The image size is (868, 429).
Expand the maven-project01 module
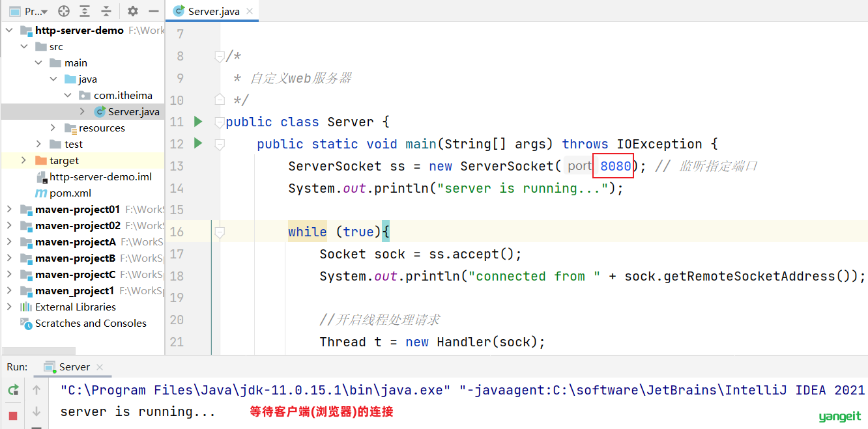coord(8,210)
